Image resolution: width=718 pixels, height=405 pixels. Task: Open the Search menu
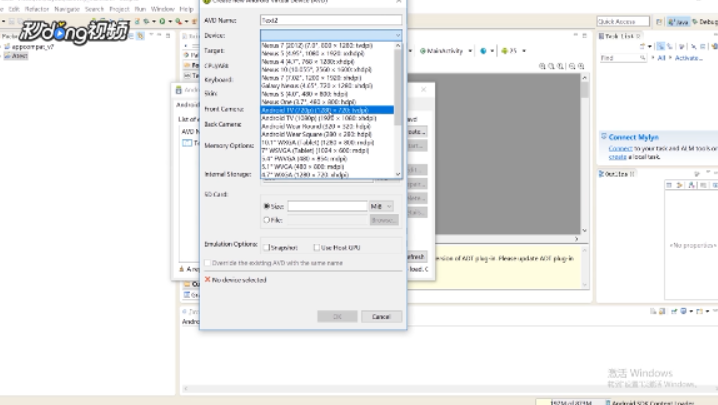point(94,9)
